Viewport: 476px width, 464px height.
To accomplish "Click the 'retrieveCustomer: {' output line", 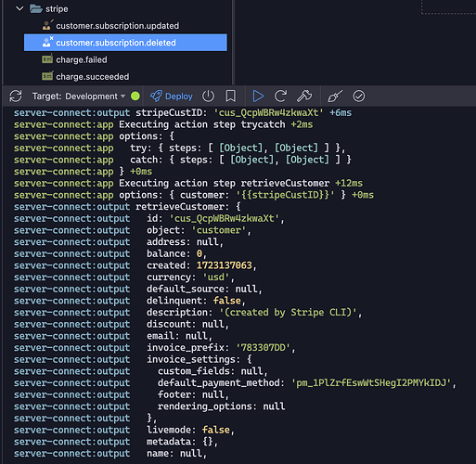I will pos(127,207).
